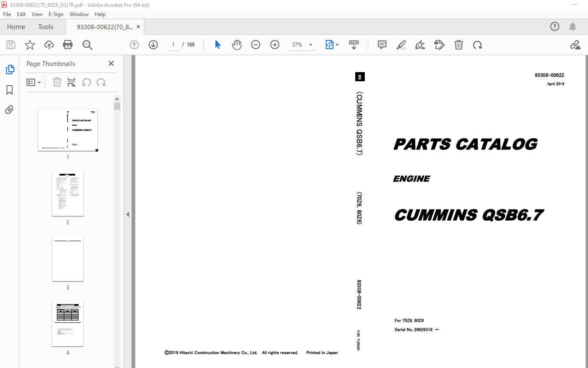Viewport: 588px width, 368px height.
Task: Open the Find text magnifier tool
Action: 87,45
